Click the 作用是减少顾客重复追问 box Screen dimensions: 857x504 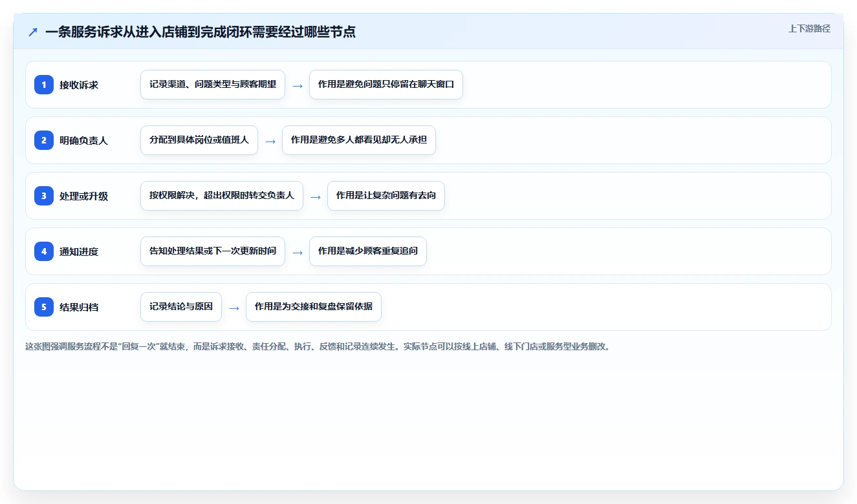pos(368,251)
